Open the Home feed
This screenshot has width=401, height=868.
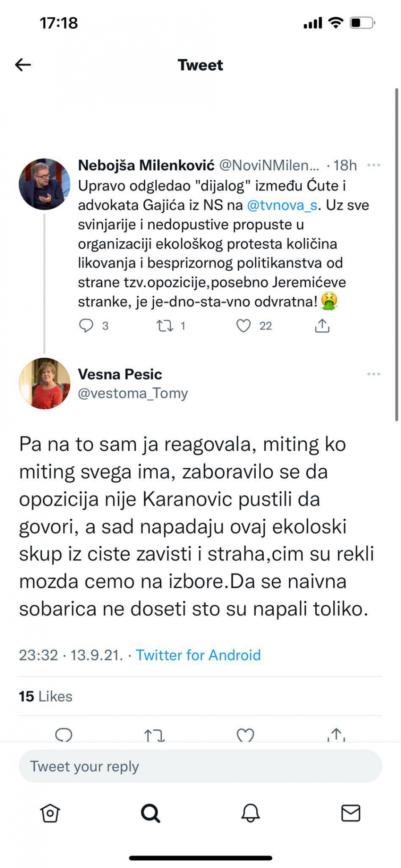pos(50,812)
